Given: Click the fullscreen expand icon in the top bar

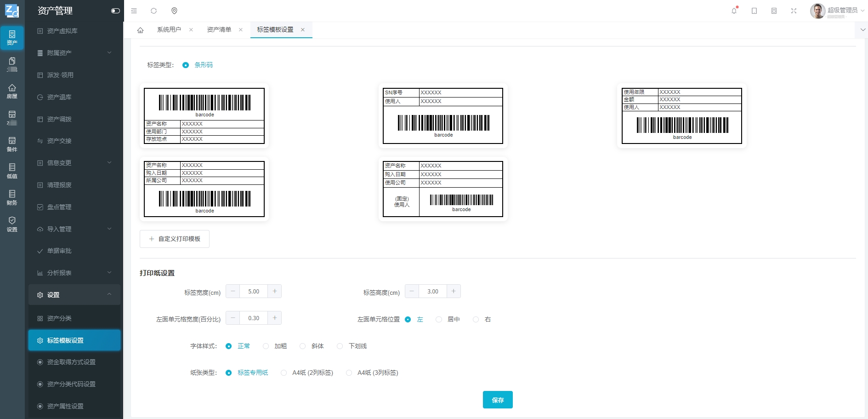Looking at the screenshot, I should pyautogui.click(x=794, y=11).
